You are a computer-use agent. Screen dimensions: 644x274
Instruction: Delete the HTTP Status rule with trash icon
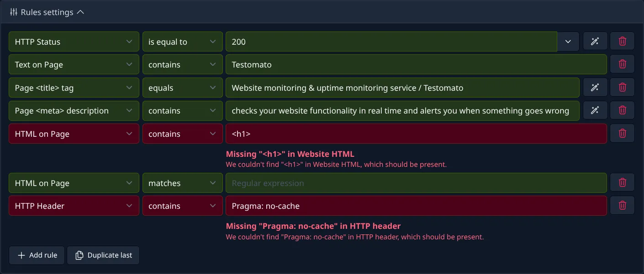click(x=622, y=41)
